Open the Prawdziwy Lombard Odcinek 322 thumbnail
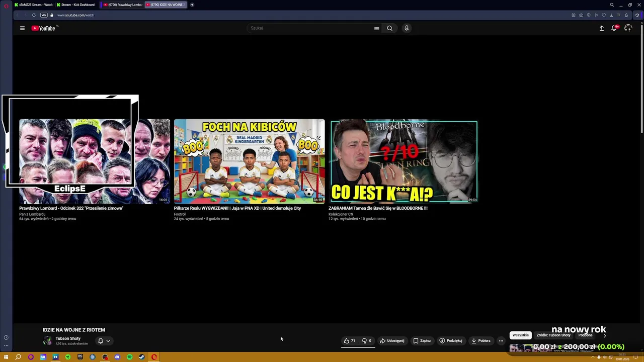The image size is (644, 362). pos(95,161)
